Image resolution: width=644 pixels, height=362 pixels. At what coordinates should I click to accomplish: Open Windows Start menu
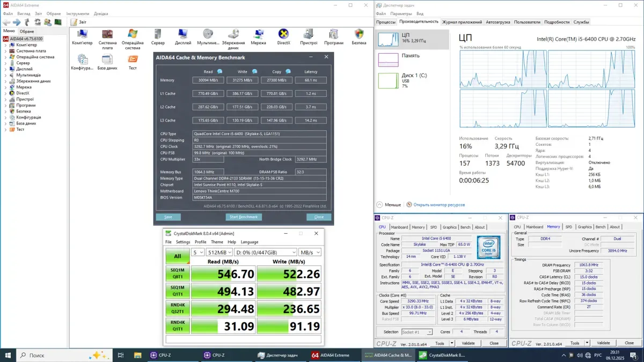click(8, 355)
